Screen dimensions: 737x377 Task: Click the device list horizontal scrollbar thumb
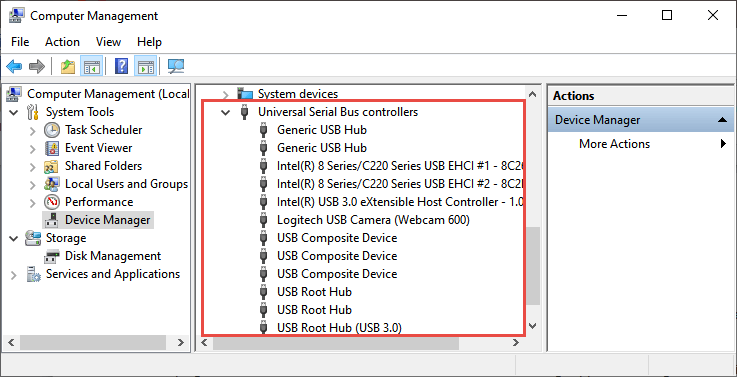[336, 343]
